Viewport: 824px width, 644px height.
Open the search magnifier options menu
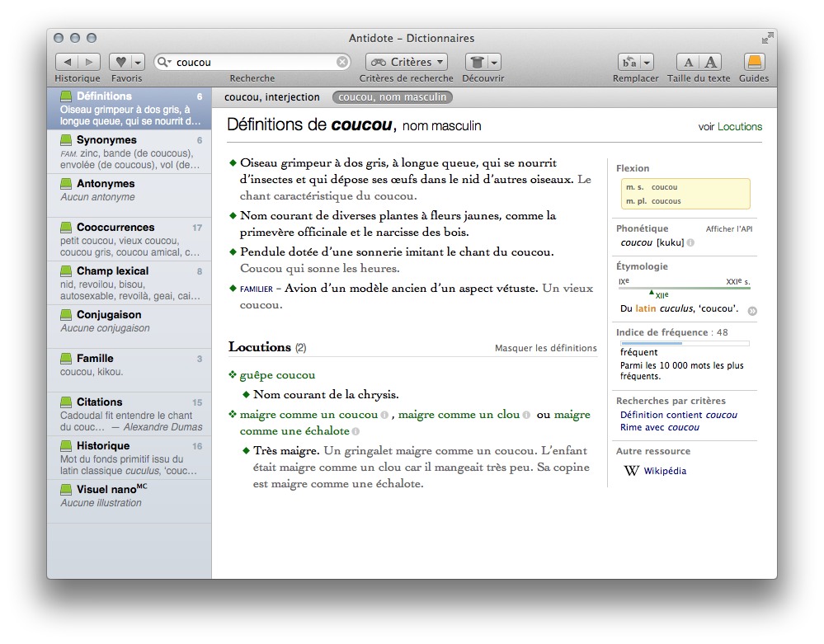(164, 62)
